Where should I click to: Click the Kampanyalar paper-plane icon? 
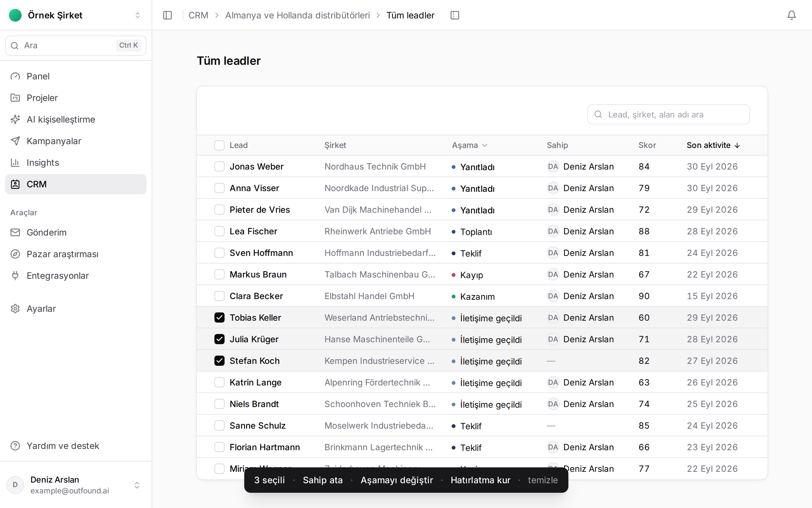15,141
